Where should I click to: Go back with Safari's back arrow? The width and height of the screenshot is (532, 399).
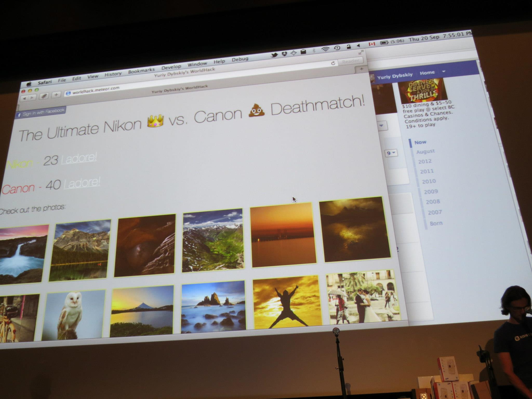[x=24, y=98]
